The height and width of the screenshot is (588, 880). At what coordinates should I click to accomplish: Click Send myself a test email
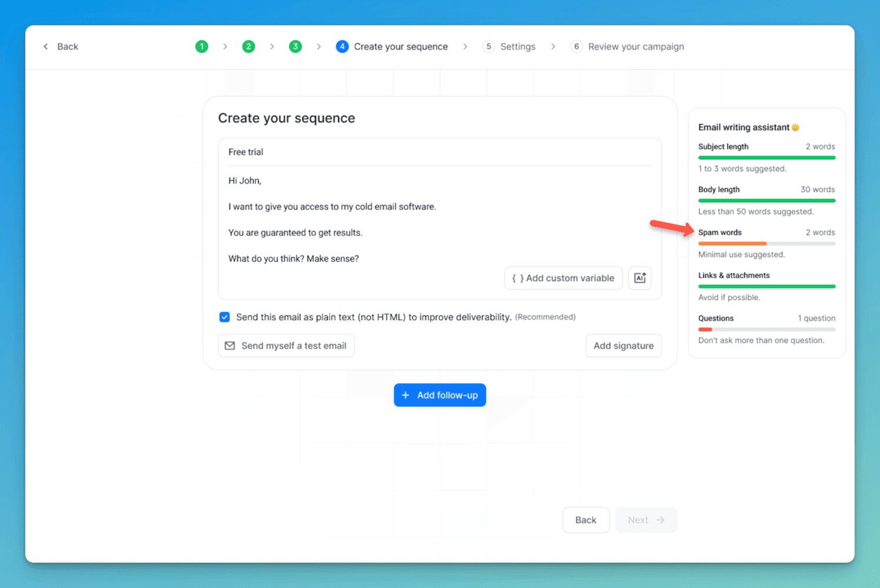point(286,346)
